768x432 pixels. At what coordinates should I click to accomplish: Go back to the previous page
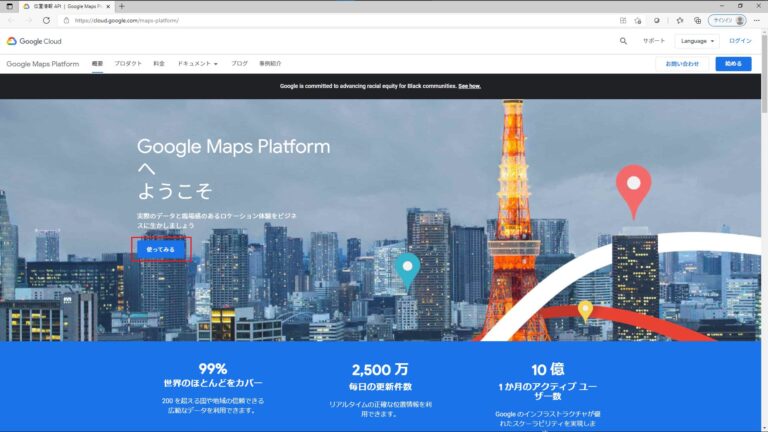point(11,21)
